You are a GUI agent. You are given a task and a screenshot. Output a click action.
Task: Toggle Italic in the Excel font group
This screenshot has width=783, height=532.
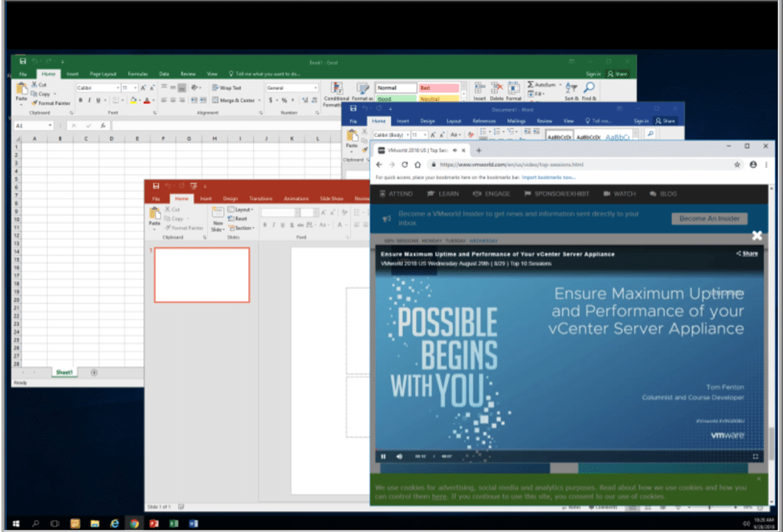click(89, 100)
